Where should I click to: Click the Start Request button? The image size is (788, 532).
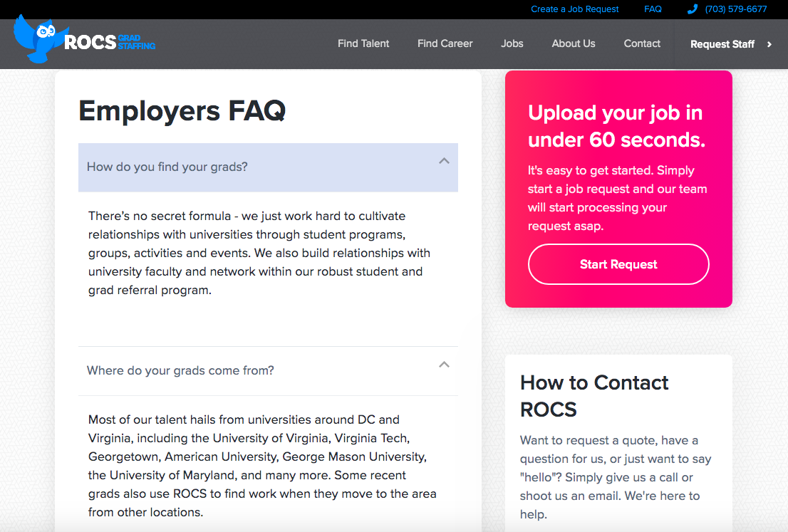click(x=618, y=264)
